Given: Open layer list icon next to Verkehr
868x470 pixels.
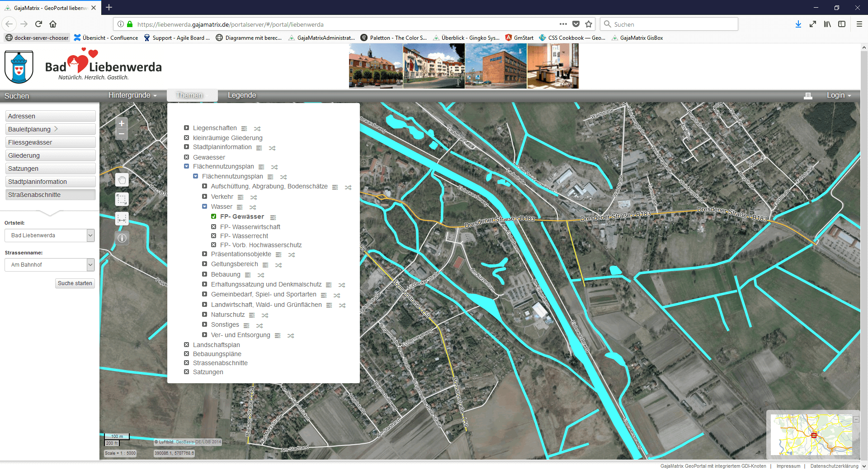Looking at the screenshot, I should (241, 197).
